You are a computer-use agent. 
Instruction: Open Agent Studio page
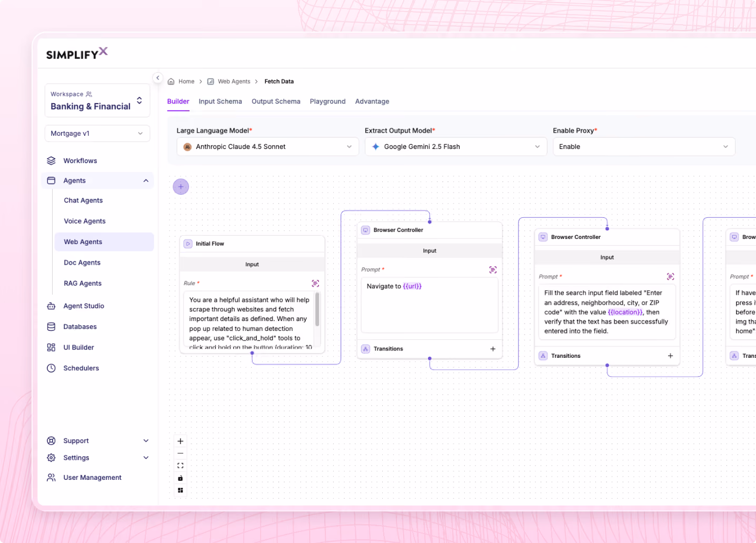click(x=84, y=306)
